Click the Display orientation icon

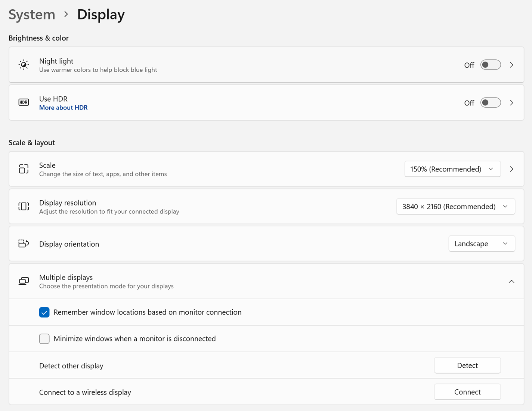24,244
